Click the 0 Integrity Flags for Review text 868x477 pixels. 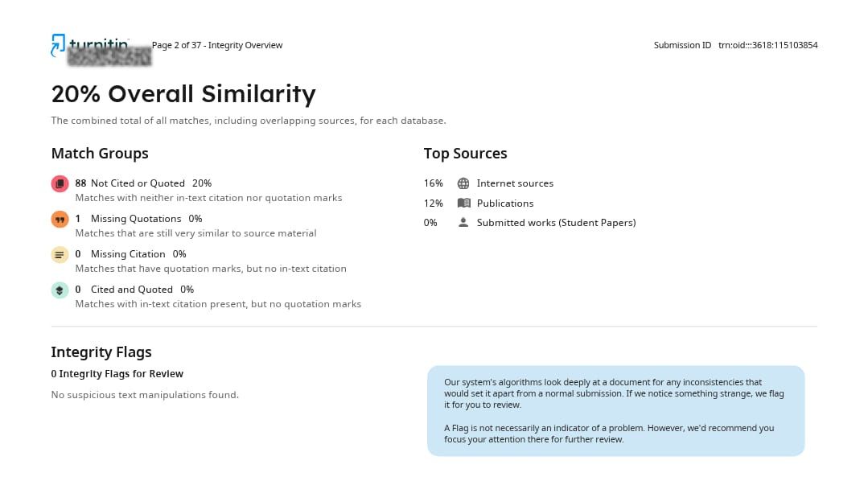pyautogui.click(x=117, y=373)
